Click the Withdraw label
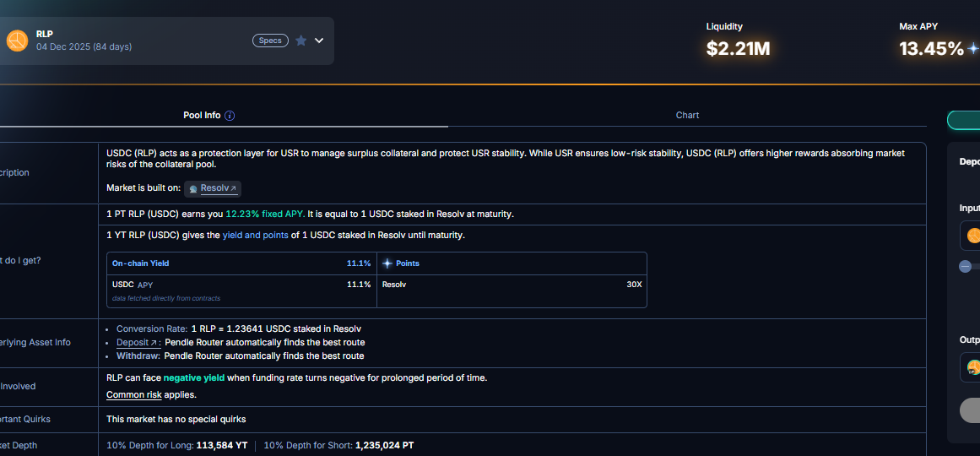 138,356
